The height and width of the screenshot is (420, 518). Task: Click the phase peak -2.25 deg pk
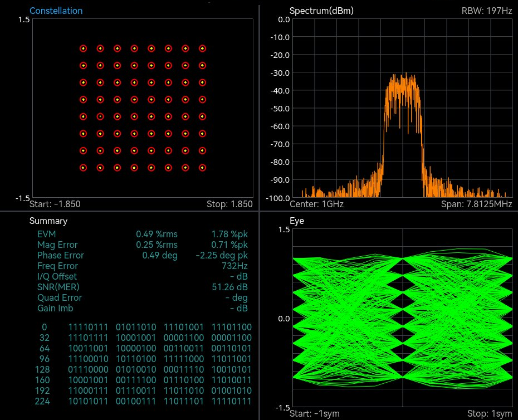pyautogui.click(x=222, y=255)
